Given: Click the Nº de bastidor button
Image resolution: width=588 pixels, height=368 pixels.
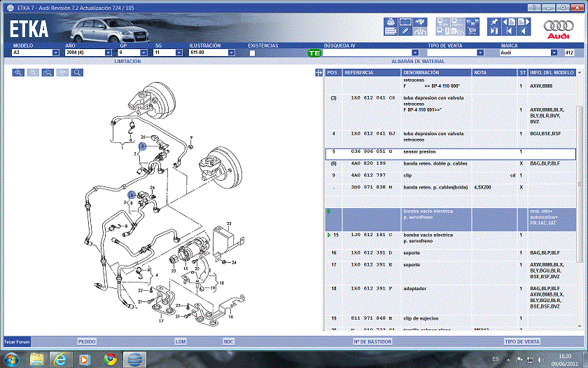Looking at the screenshot, I should pyautogui.click(x=372, y=342).
